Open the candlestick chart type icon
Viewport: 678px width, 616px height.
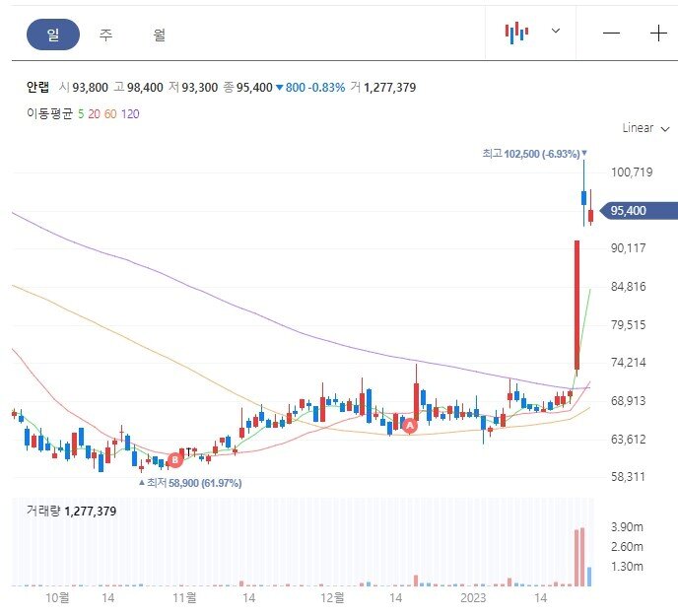[x=516, y=33]
